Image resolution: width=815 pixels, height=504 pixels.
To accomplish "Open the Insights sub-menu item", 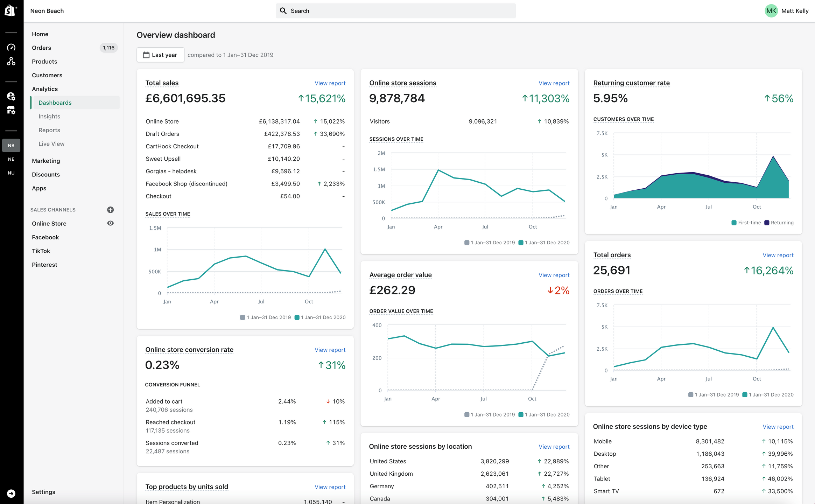I will click(49, 116).
